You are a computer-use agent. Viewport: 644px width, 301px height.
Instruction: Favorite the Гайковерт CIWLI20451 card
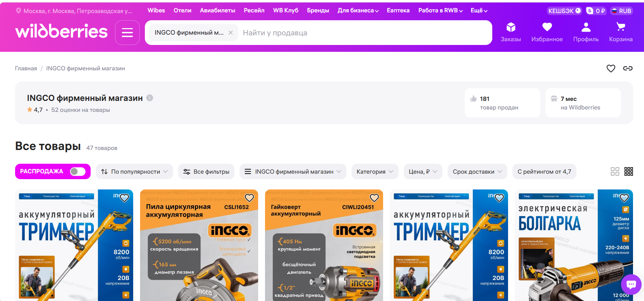[x=374, y=198]
